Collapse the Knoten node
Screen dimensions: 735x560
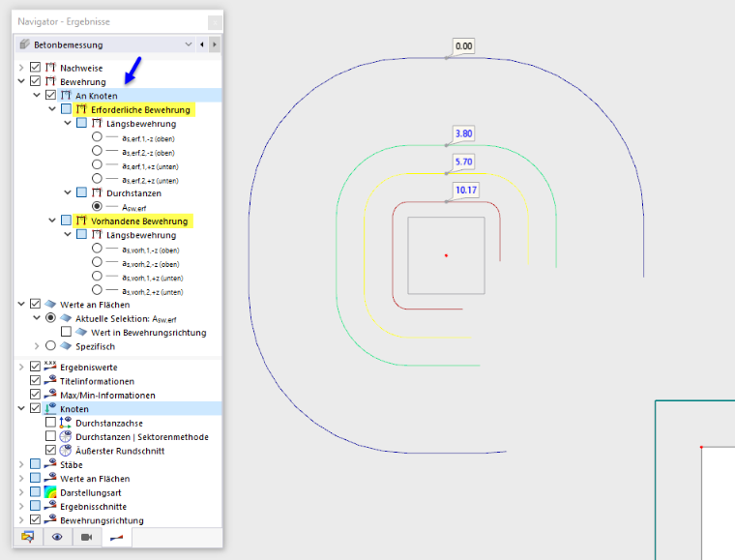[x=21, y=408]
